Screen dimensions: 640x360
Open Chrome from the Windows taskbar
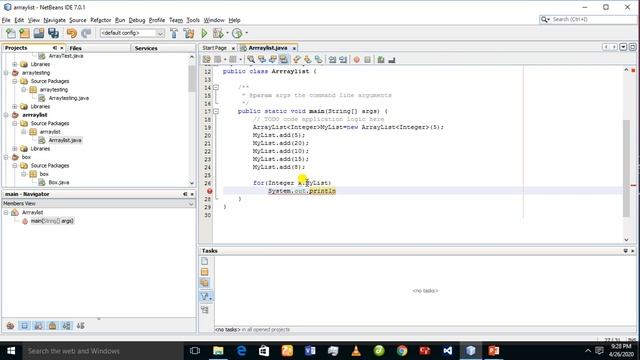(x=402, y=351)
